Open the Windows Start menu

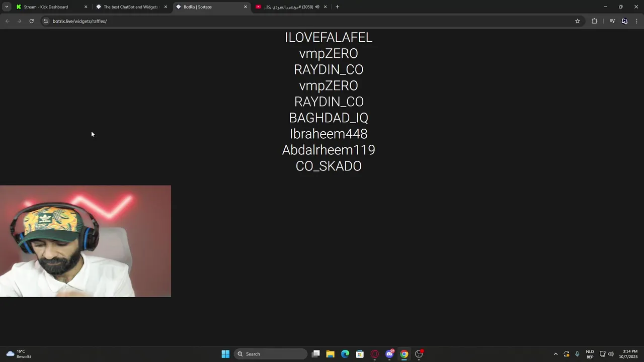point(225,354)
